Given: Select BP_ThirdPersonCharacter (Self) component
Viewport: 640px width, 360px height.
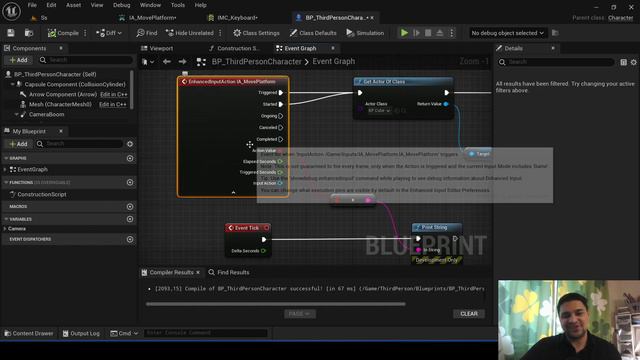Looking at the screenshot, I should [x=55, y=74].
